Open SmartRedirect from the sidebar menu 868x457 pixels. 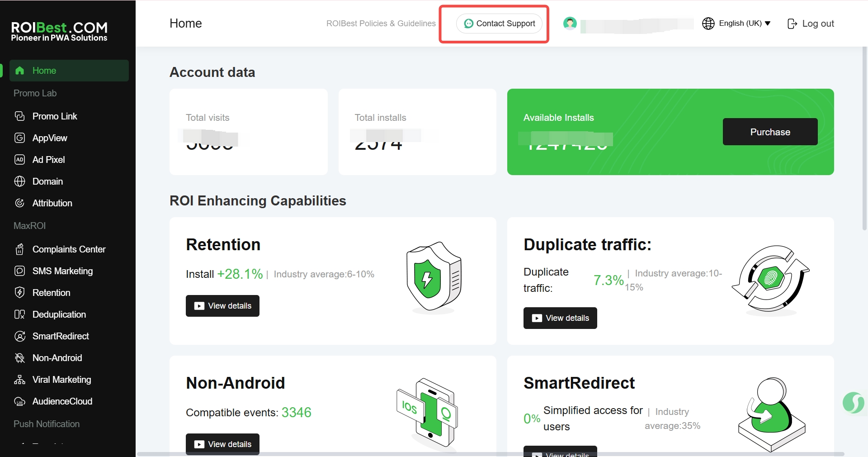point(61,336)
